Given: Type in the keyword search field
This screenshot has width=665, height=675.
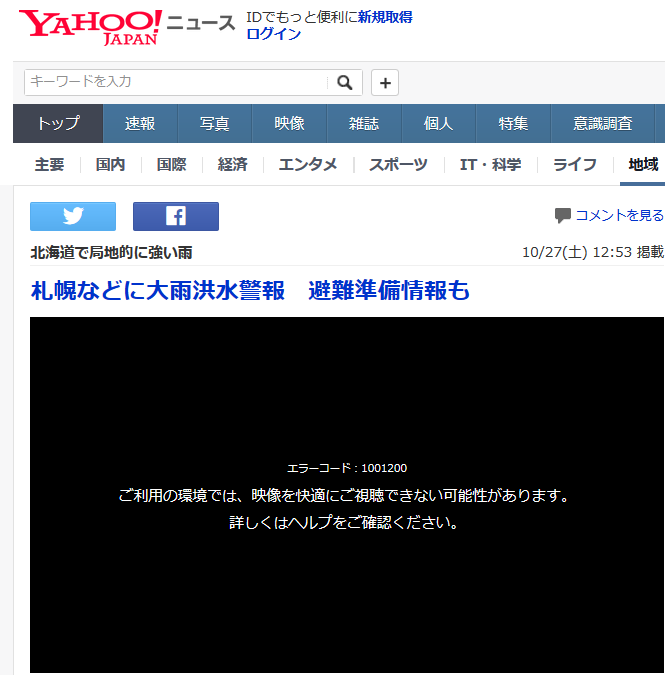Looking at the screenshot, I should pyautogui.click(x=176, y=82).
